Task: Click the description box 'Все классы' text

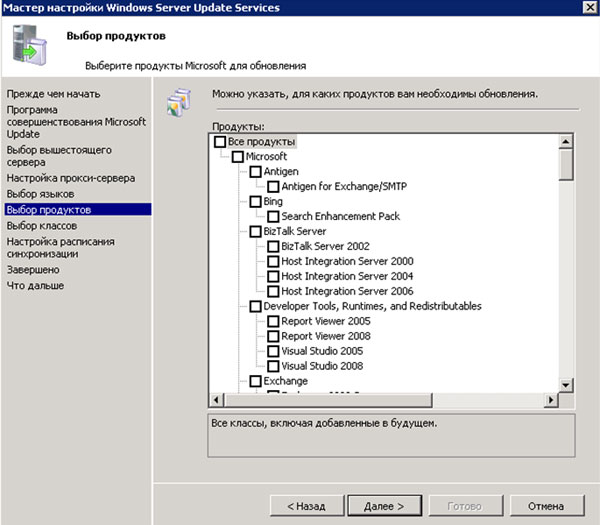Action: tap(324, 423)
